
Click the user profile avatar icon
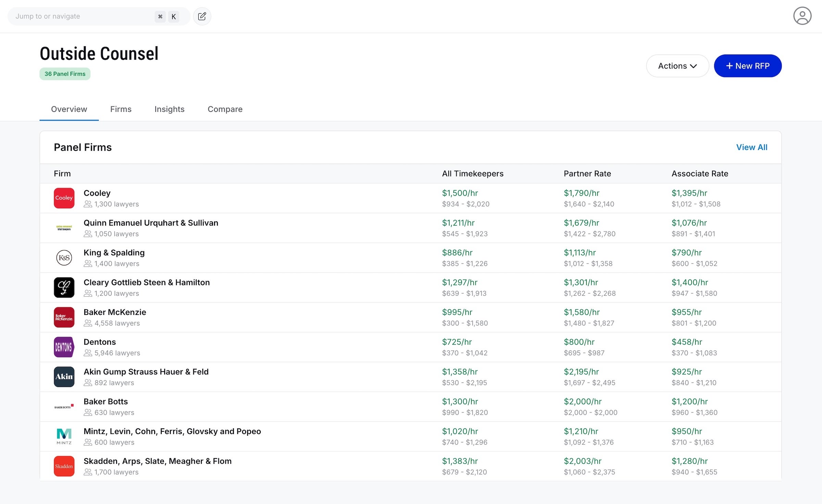point(802,15)
